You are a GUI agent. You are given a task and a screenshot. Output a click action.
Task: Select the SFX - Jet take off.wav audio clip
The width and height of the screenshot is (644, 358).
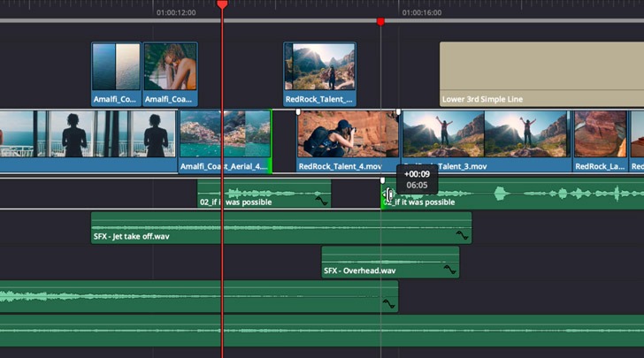point(265,228)
